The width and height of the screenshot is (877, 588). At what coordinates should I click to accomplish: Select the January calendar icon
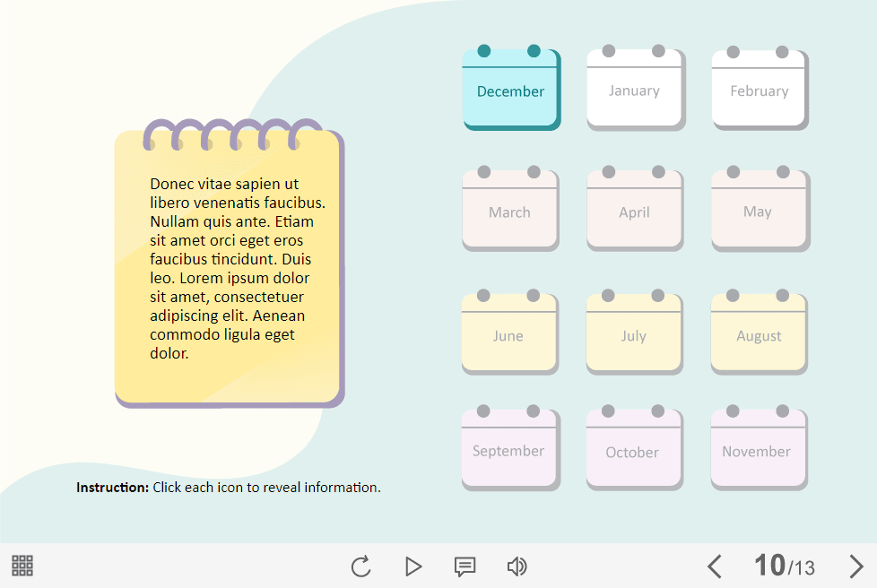634,90
